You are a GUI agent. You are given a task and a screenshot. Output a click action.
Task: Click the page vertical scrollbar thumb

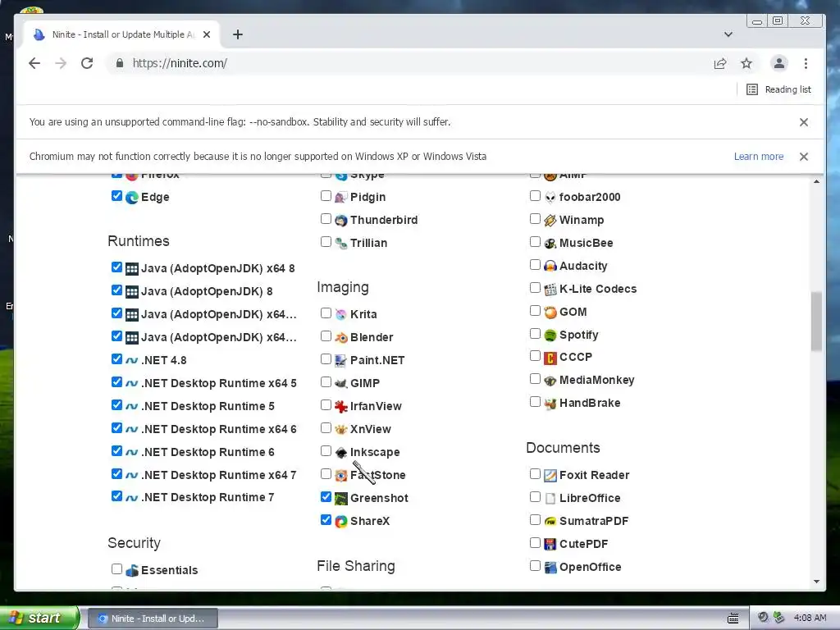click(x=816, y=321)
